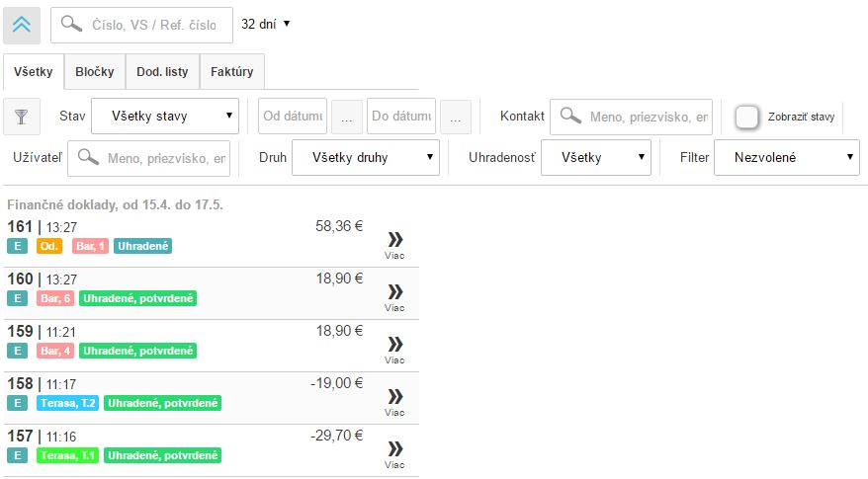Click the orange Od. tag on document 161
The height and width of the screenshot is (479, 868).
point(49,246)
